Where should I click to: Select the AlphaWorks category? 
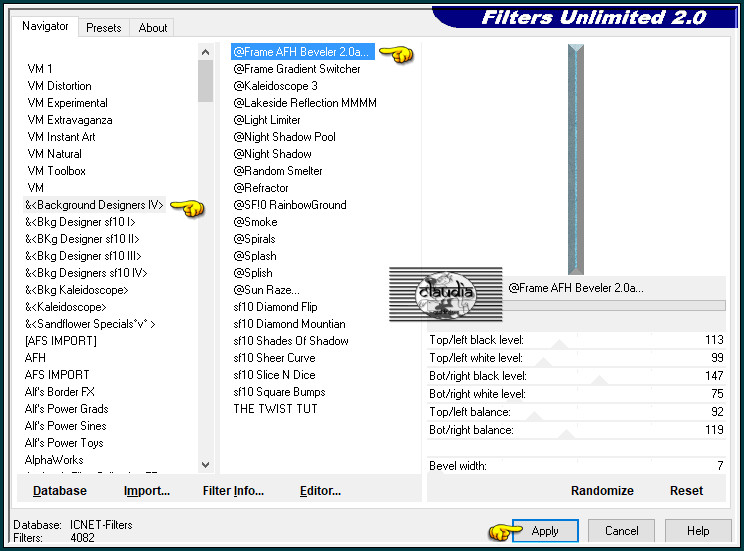(54, 460)
